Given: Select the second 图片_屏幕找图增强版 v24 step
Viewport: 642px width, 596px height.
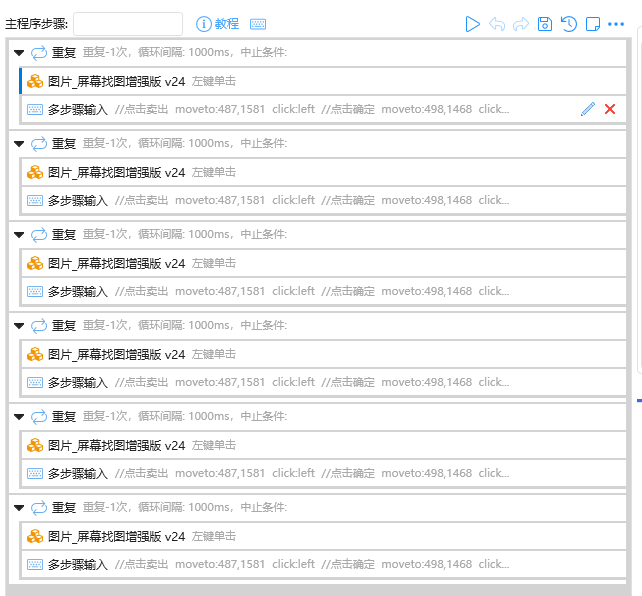Looking at the screenshot, I should click(x=116, y=172).
